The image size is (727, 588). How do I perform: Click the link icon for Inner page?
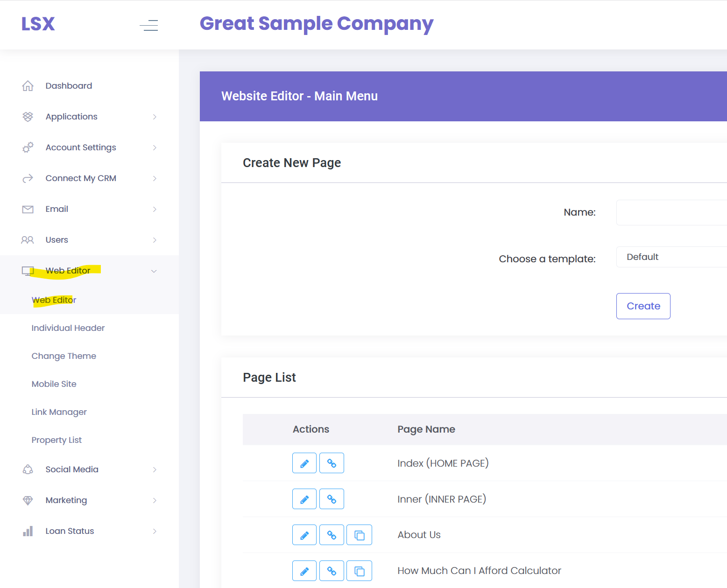[x=332, y=499]
